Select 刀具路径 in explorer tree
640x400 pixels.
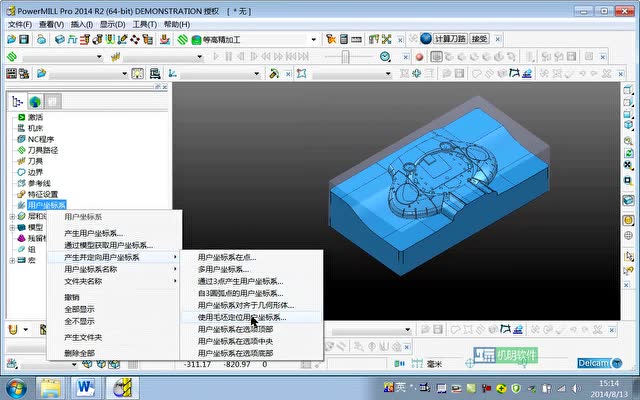pos(43,150)
